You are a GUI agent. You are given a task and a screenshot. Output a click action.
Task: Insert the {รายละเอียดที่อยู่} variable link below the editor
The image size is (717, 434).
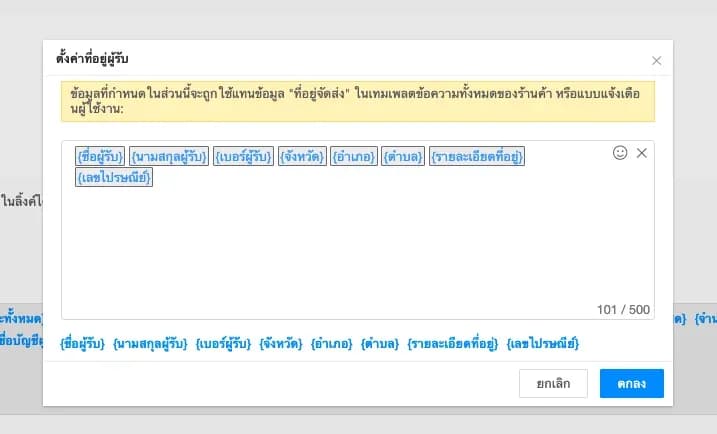click(452, 343)
